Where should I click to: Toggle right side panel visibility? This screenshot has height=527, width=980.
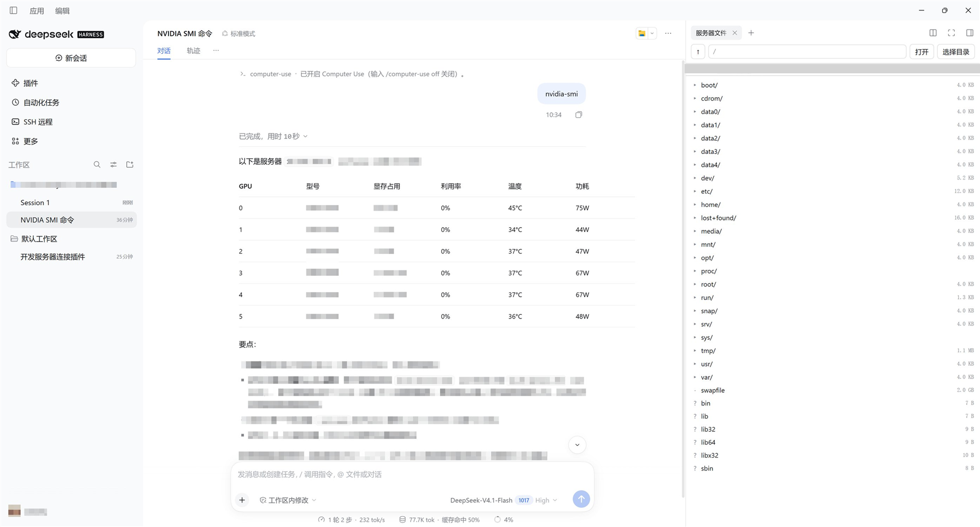pos(970,33)
